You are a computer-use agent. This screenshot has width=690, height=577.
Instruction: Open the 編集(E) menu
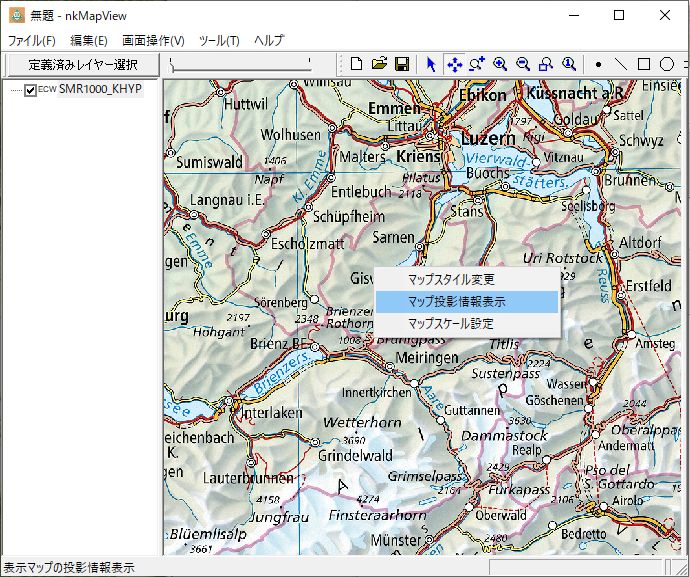point(89,41)
